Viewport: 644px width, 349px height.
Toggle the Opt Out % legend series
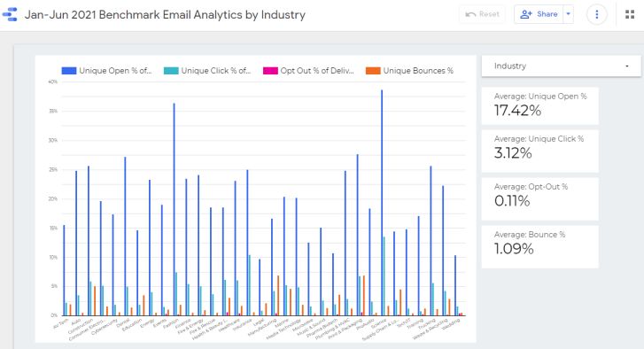click(x=308, y=71)
